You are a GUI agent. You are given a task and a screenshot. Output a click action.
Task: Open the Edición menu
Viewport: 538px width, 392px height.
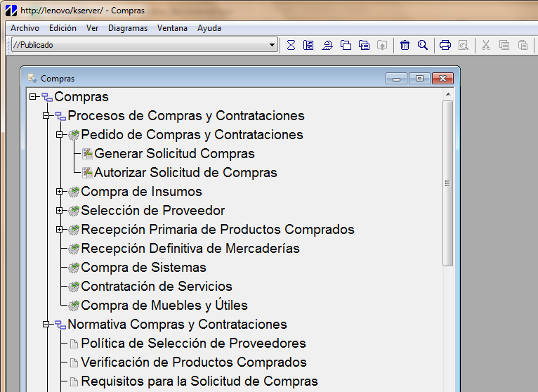pos(63,28)
